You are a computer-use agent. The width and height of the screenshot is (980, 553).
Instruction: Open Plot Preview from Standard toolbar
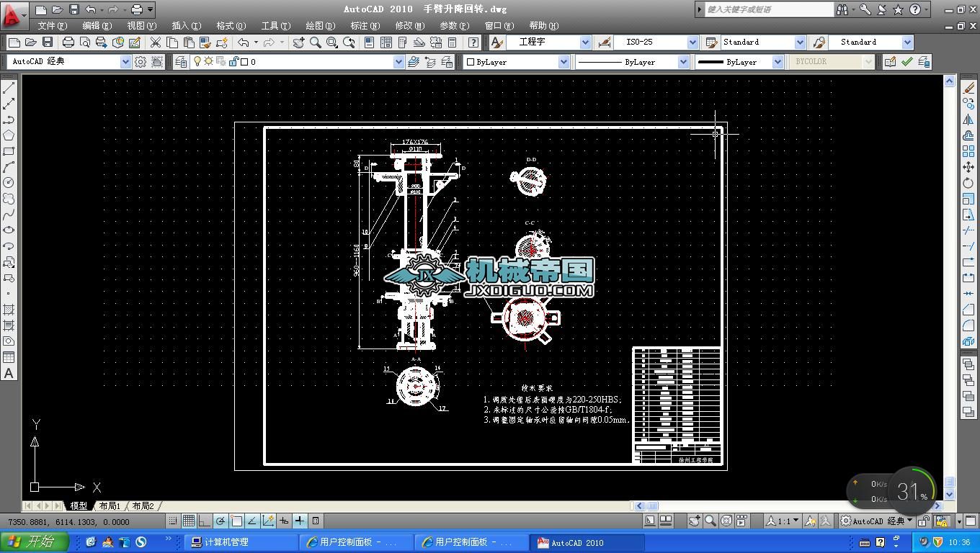pyautogui.click(x=85, y=42)
